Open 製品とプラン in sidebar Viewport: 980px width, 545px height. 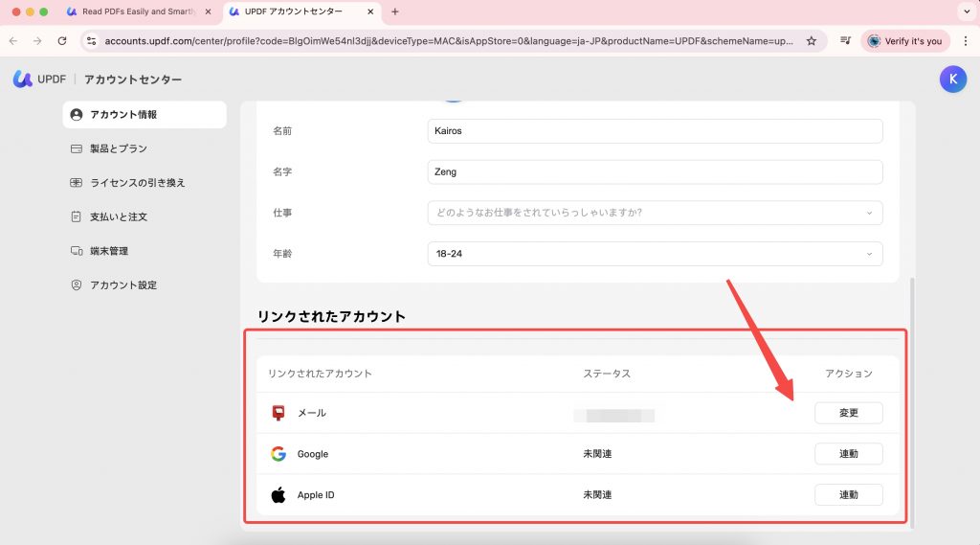coord(145,148)
